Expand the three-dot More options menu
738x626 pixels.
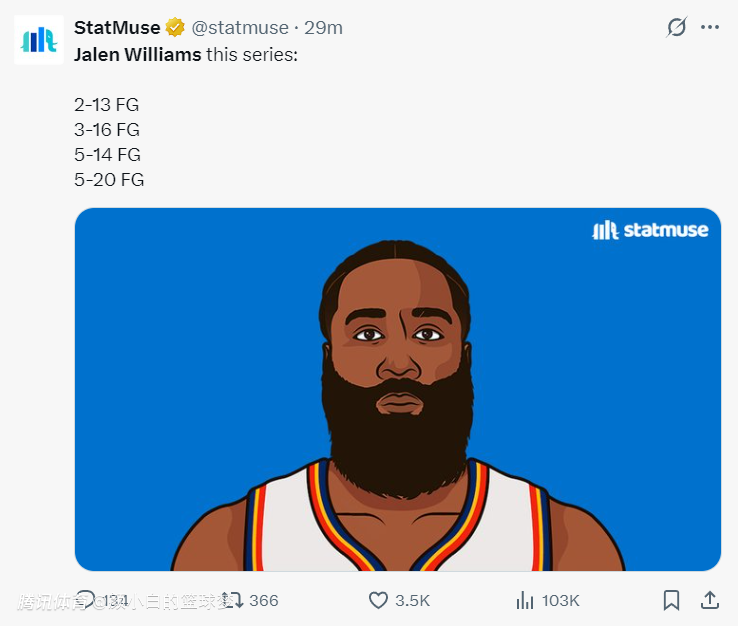(x=710, y=28)
